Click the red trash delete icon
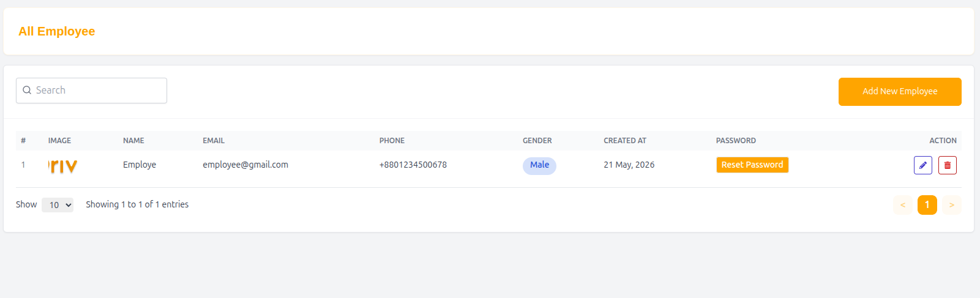The width and height of the screenshot is (980, 298). tap(947, 165)
